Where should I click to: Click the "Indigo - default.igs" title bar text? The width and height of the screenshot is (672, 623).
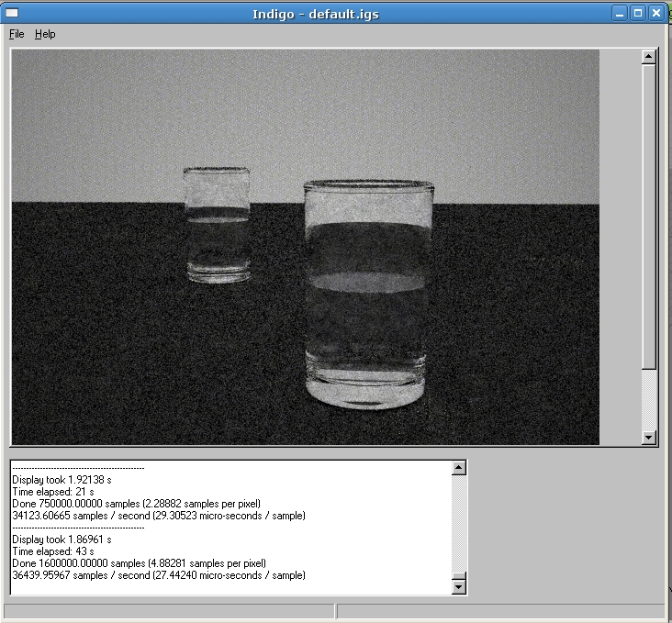coord(318,13)
